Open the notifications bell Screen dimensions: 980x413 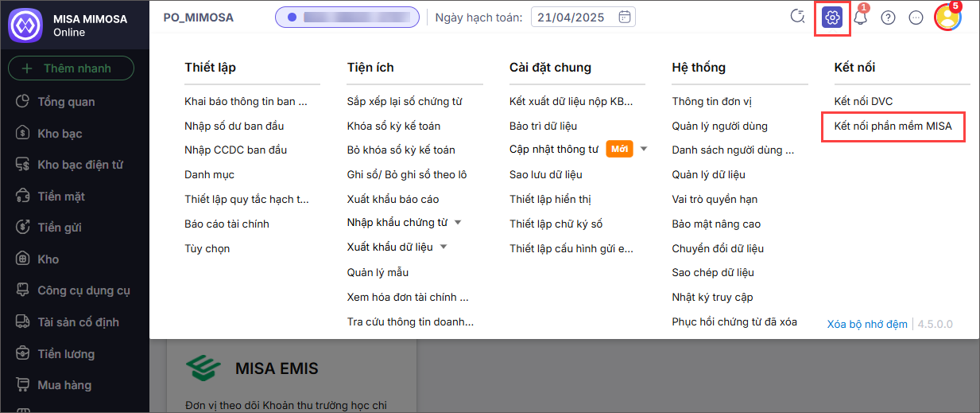point(860,18)
